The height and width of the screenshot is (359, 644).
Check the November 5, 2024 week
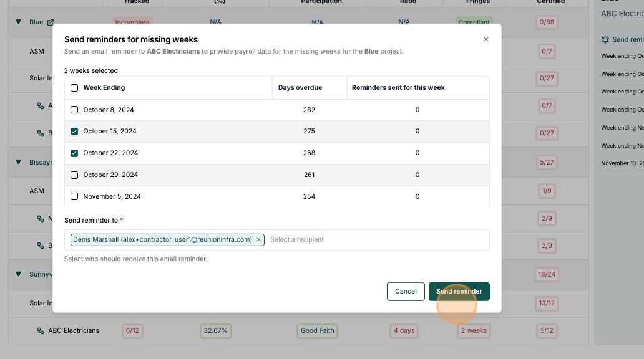[x=74, y=196]
